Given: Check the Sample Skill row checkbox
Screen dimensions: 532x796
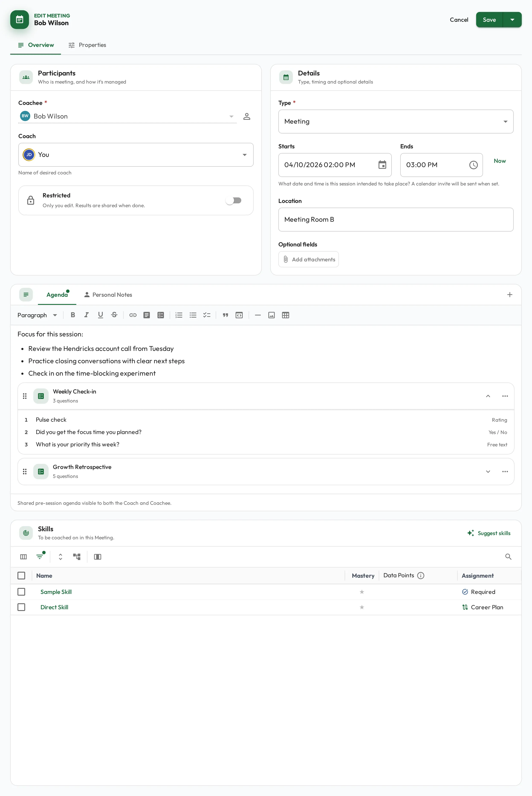Looking at the screenshot, I should click(21, 592).
